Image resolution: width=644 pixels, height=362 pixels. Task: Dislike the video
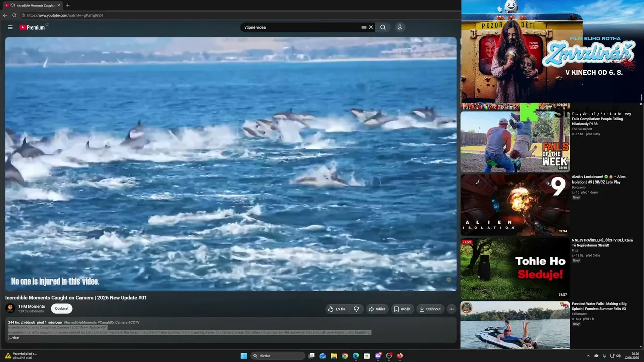click(x=356, y=309)
